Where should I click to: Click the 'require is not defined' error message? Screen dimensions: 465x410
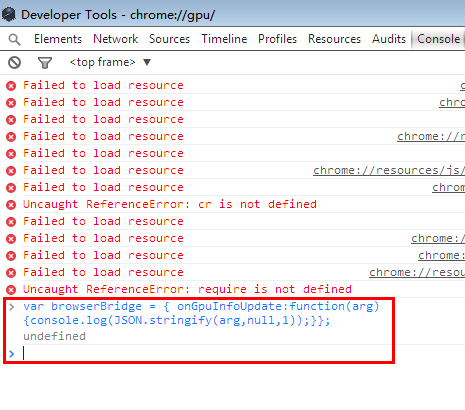[x=187, y=289]
